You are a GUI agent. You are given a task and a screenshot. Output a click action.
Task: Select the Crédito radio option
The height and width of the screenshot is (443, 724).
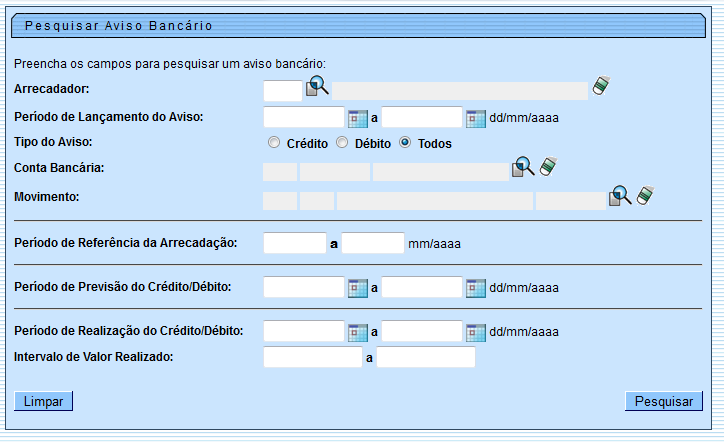click(274, 143)
